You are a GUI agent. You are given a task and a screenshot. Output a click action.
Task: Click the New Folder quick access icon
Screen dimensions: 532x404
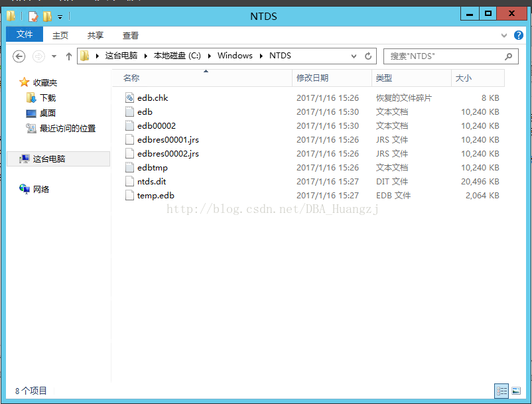click(48, 17)
